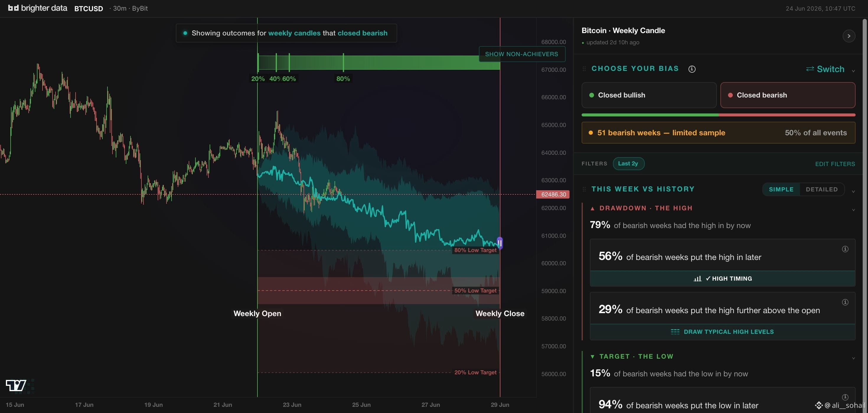Viewport: 868px width, 413px height.
Task: Click the 'closed bearish' highlighted banner text
Action: [x=363, y=33]
